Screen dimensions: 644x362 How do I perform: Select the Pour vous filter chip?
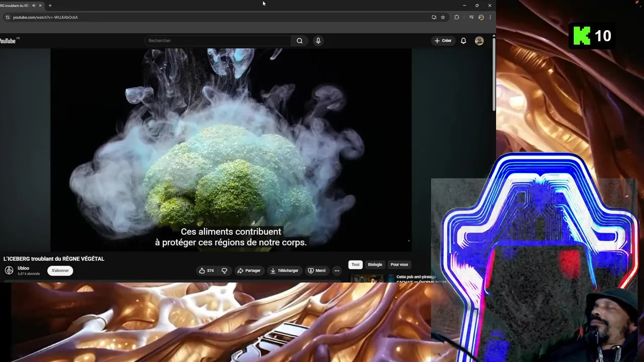click(399, 264)
